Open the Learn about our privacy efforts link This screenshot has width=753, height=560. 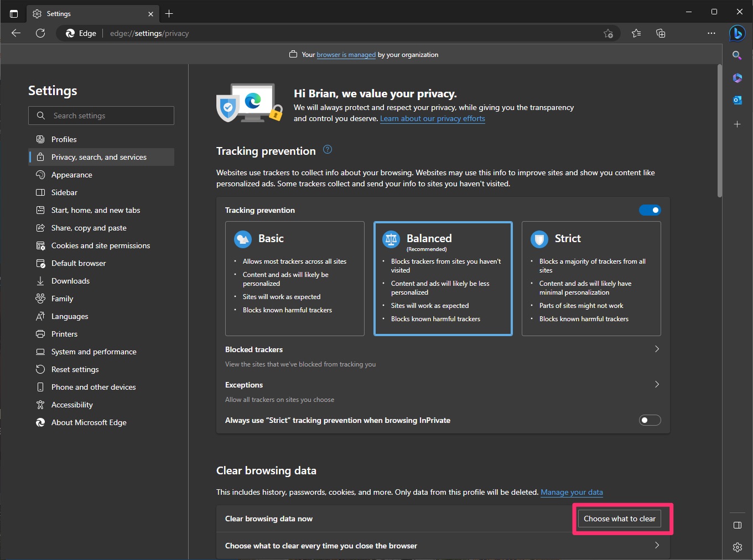(x=432, y=119)
